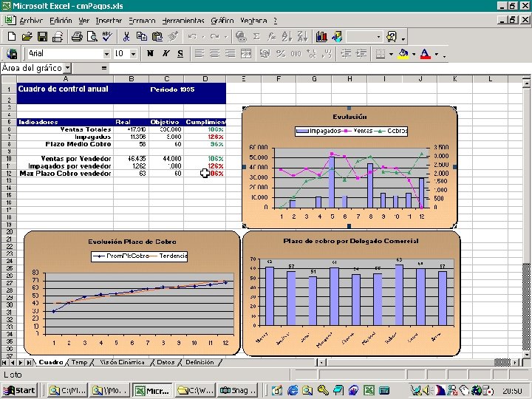Click the Format Painter brush icon
Image resolution: width=532 pixels, height=399 pixels.
pyautogui.click(x=173, y=36)
